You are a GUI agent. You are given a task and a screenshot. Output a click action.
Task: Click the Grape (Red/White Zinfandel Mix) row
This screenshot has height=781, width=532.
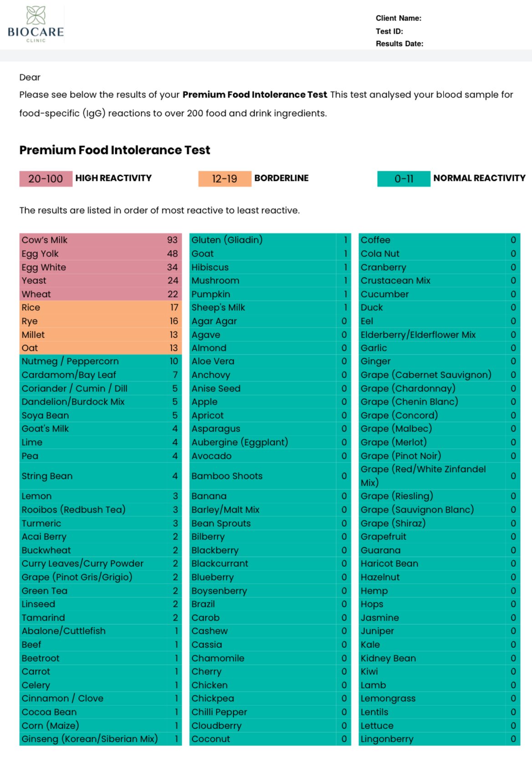pyautogui.click(x=440, y=476)
